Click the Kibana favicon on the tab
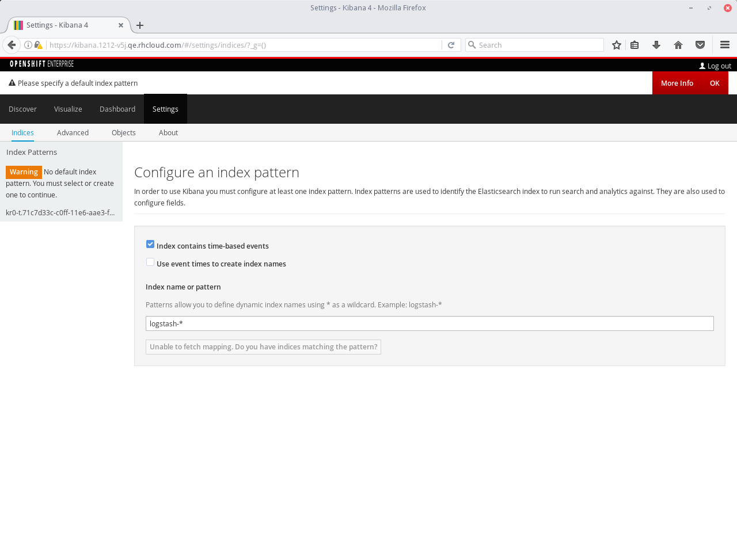 coord(18,25)
